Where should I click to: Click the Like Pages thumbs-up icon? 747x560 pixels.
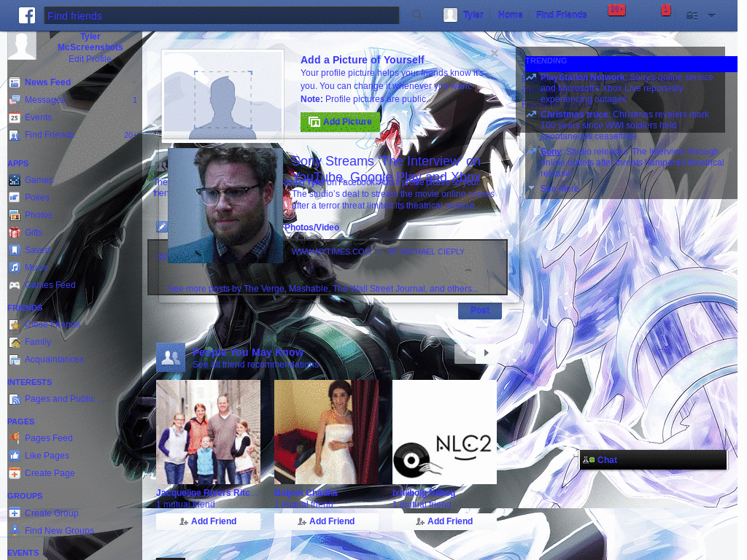pyautogui.click(x=15, y=456)
